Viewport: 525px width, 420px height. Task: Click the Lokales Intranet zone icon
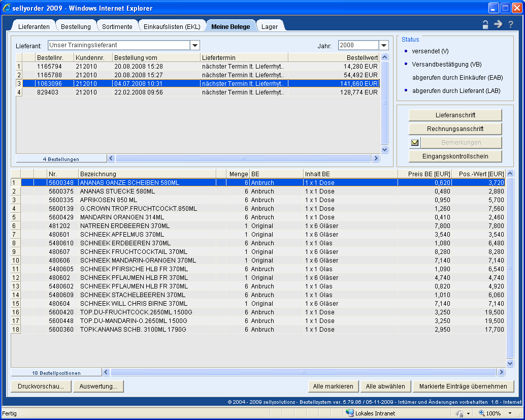pyautogui.click(x=349, y=413)
